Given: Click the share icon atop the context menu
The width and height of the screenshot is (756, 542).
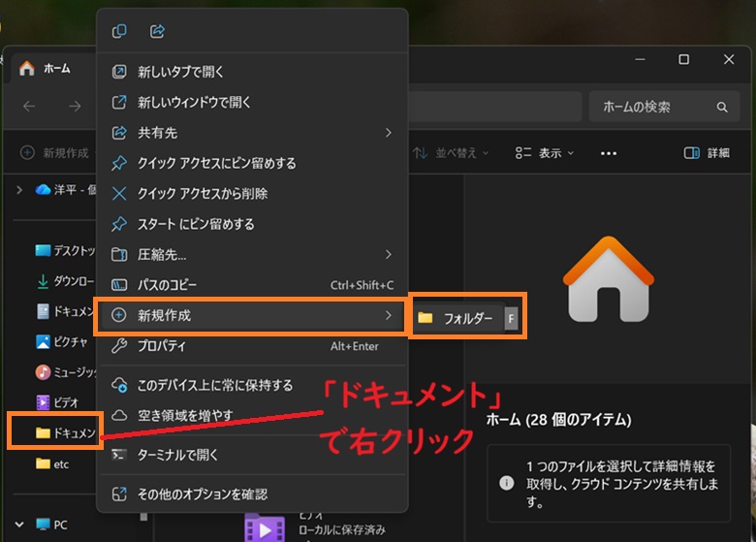Looking at the screenshot, I should pyautogui.click(x=157, y=31).
